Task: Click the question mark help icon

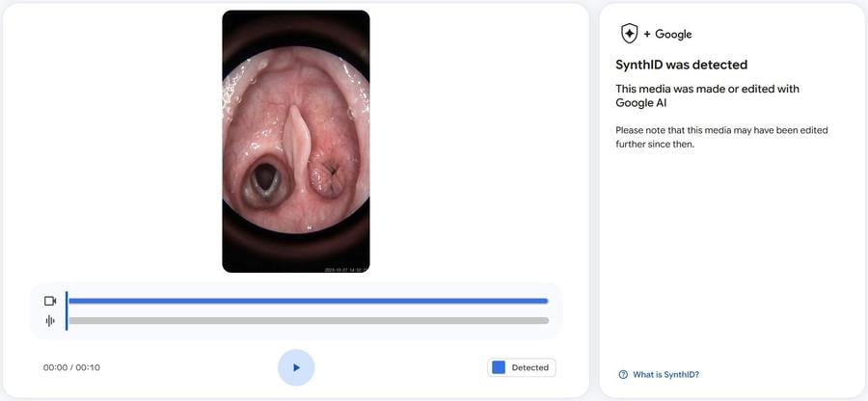Action: click(623, 374)
